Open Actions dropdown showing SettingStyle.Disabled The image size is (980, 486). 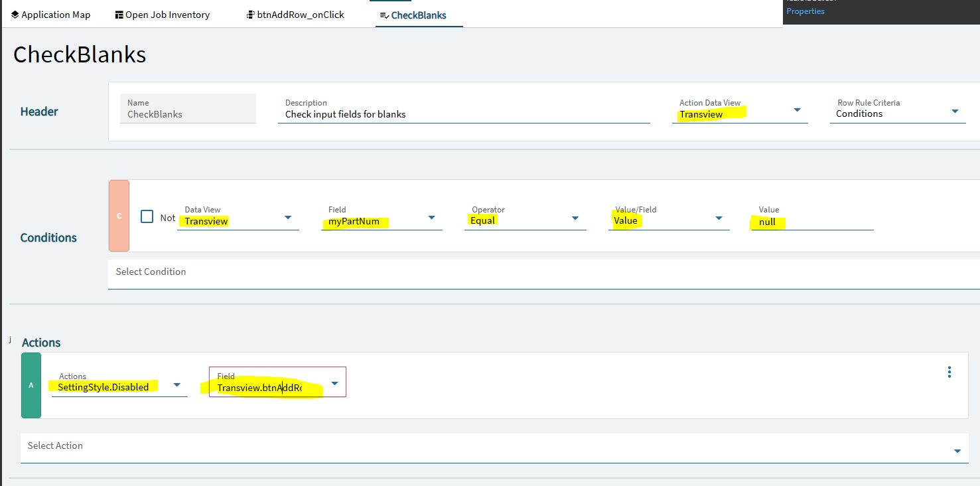pyautogui.click(x=177, y=384)
